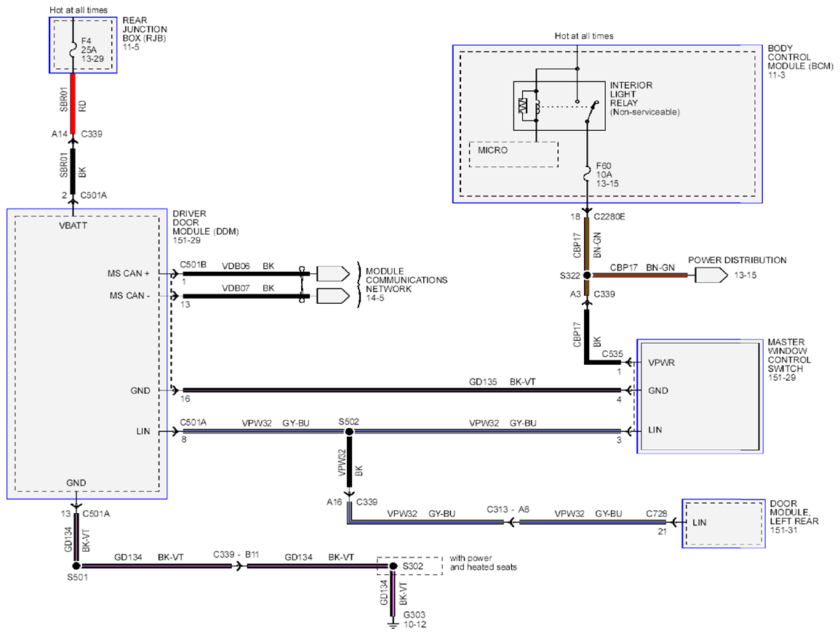The width and height of the screenshot is (840, 636).
Task: Click the A3 pin label
Action: 575,294
